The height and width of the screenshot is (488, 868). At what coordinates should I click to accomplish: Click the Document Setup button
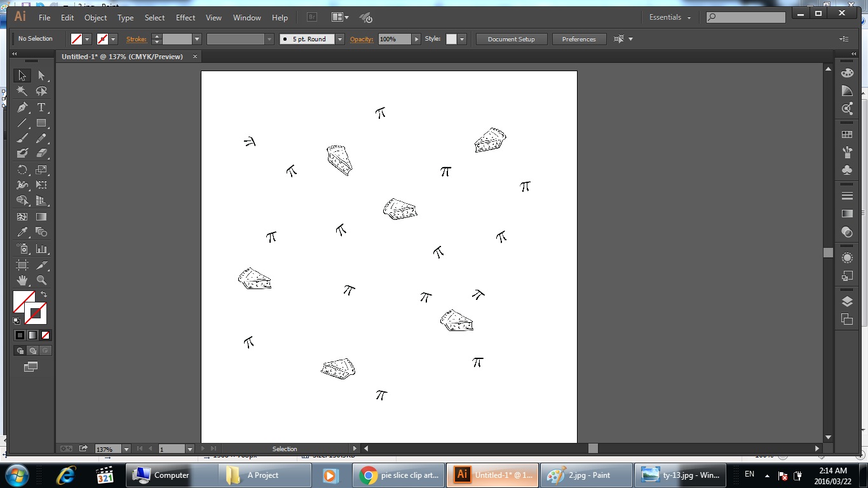512,39
